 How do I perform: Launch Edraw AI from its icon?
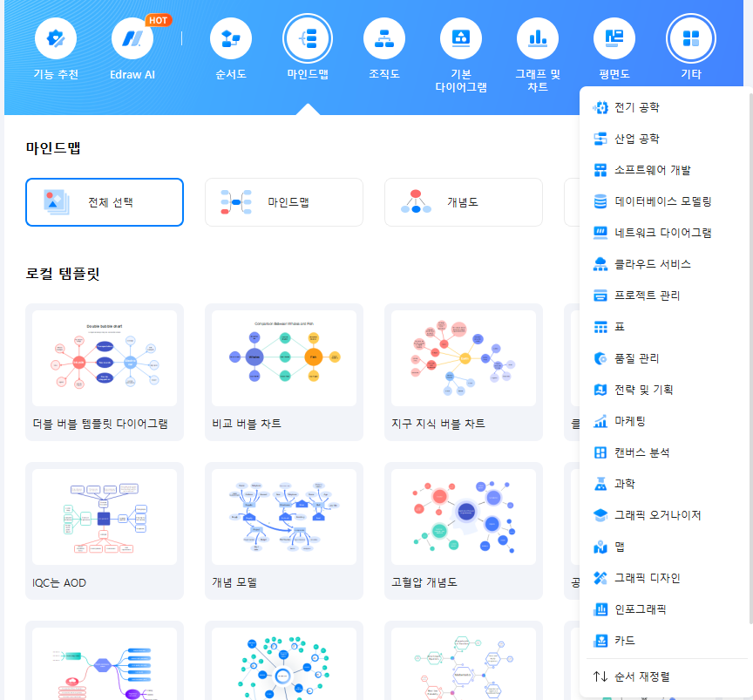point(132,38)
